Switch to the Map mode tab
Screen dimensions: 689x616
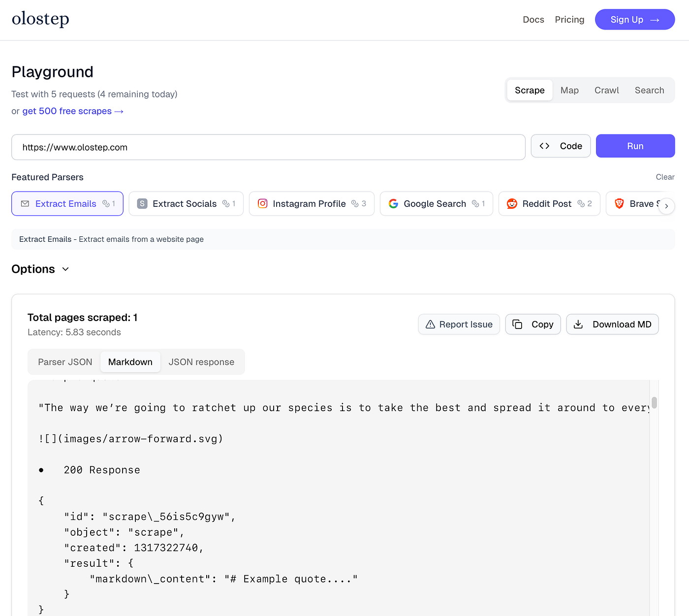pyautogui.click(x=569, y=90)
